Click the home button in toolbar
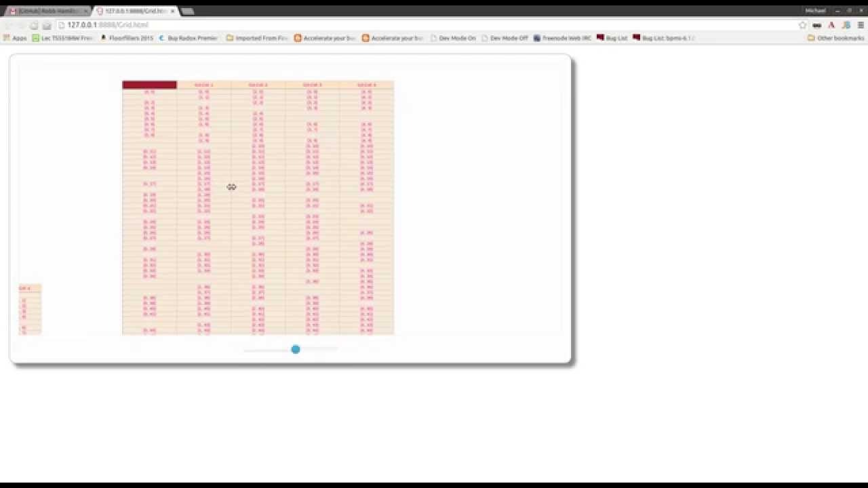868x488 pixels. pos(47,25)
